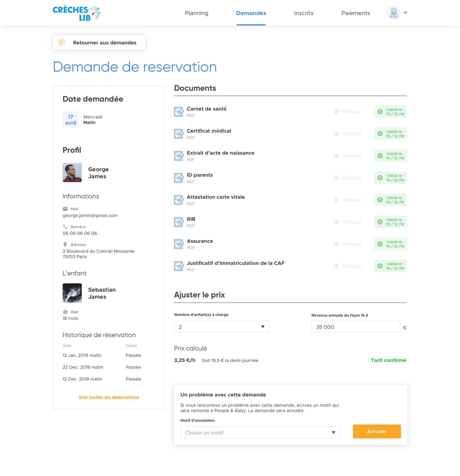Refuse the Attestation carte vitale document

click(x=348, y=200)
